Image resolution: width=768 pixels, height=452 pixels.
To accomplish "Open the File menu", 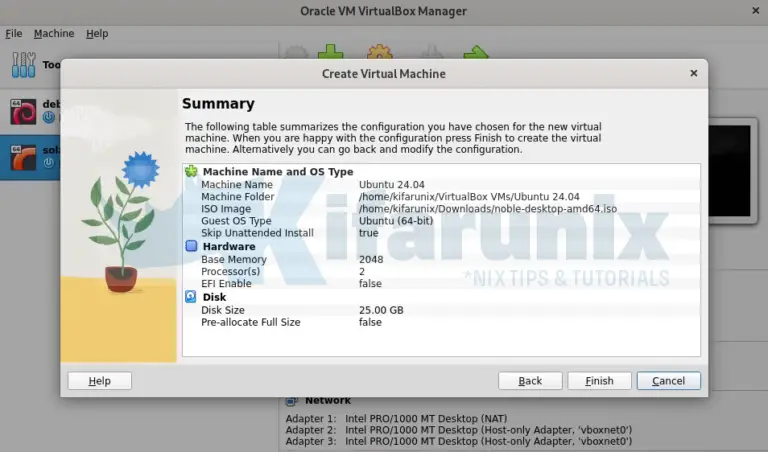I will [14, 34].
